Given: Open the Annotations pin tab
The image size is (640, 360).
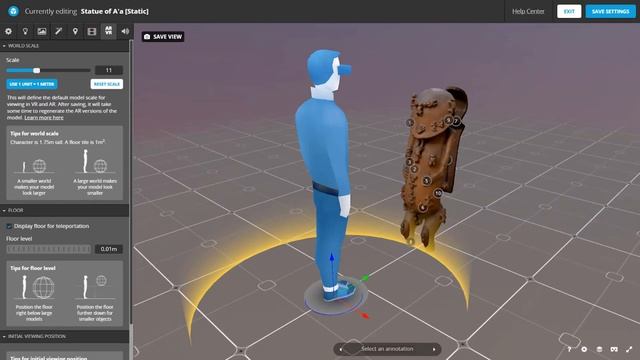Looking at the screenshot, I should point(75,31).
